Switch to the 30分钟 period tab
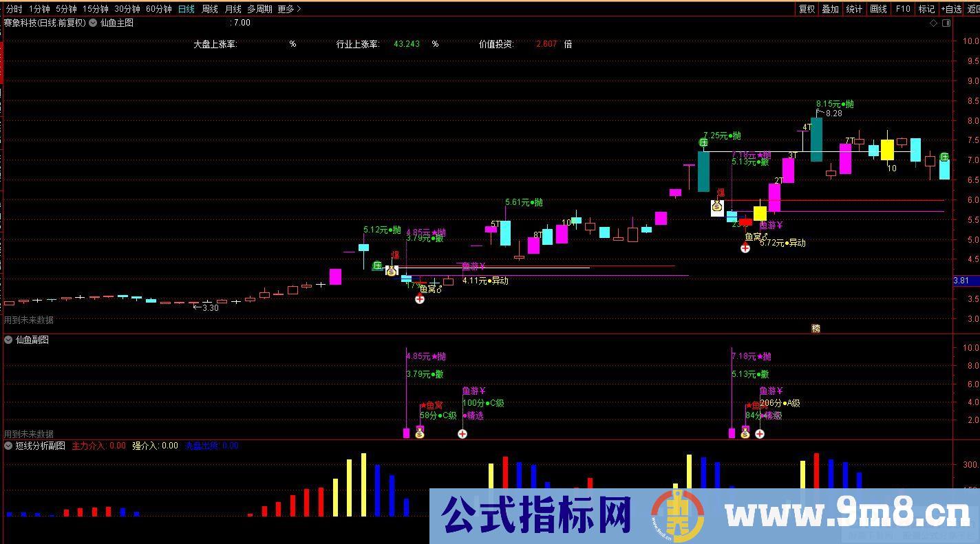The width and height of the screenshot is (980, 544). [127, 9]
